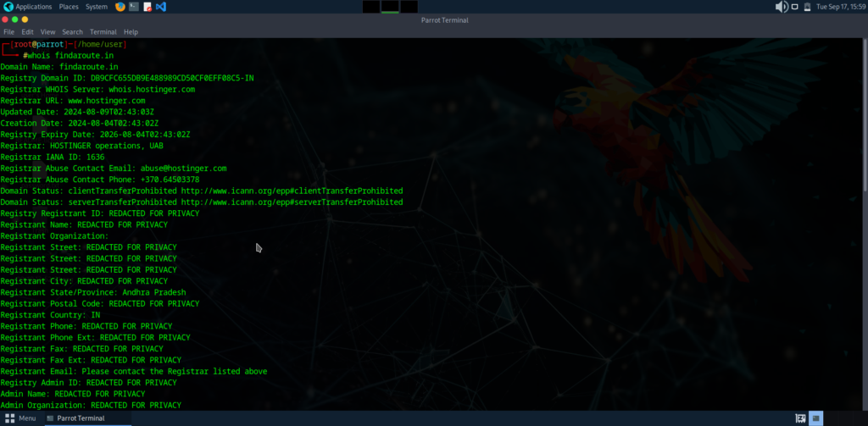Open the File menu in terminal
The height and width of the screenshot is (426, 868).
pyautogui.click(x=8, y=32)
